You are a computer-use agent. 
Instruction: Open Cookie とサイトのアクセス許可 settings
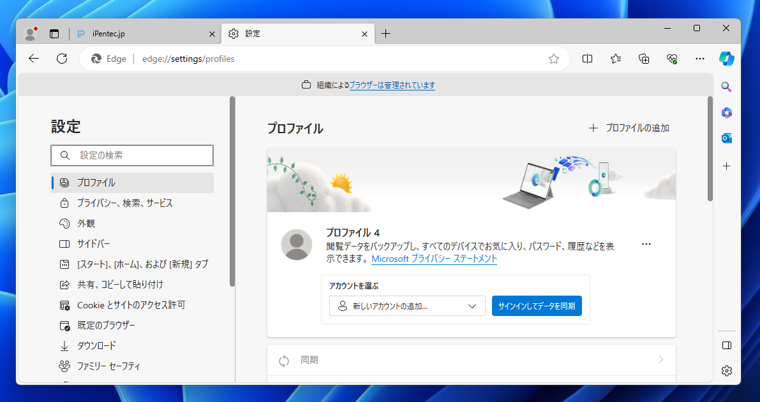click(132, 305)
